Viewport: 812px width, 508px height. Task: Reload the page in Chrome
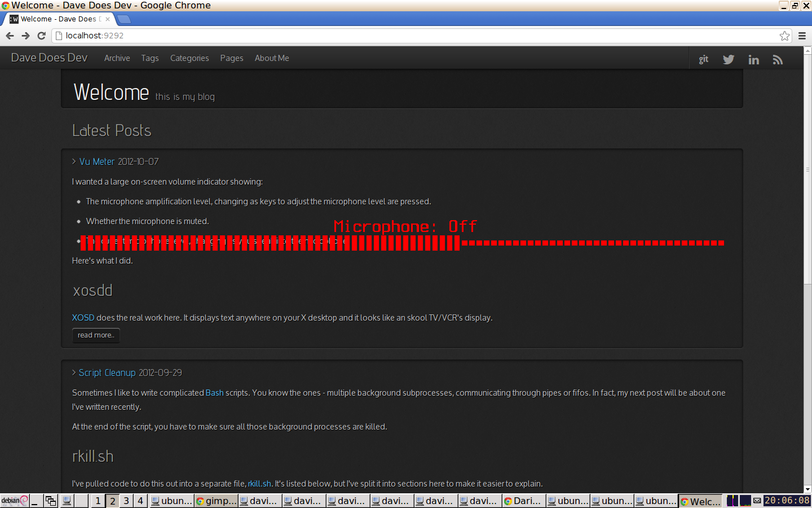[41, 36]
